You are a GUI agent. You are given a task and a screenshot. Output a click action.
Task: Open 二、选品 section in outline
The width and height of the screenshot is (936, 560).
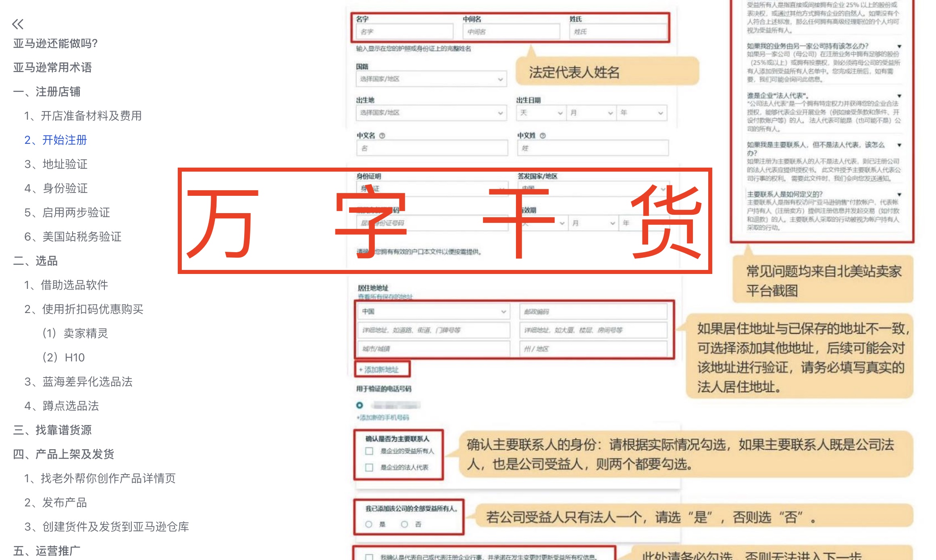[x=35, y=261]
